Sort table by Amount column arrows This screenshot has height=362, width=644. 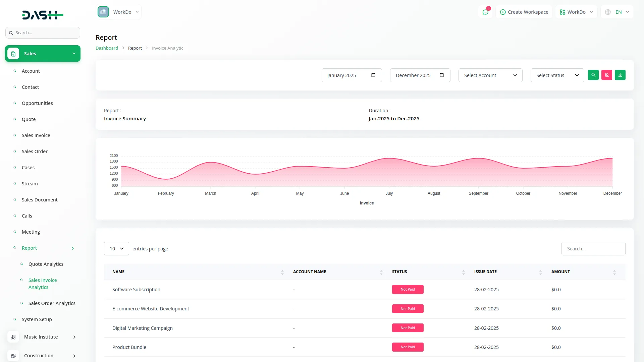pos(614,272)
